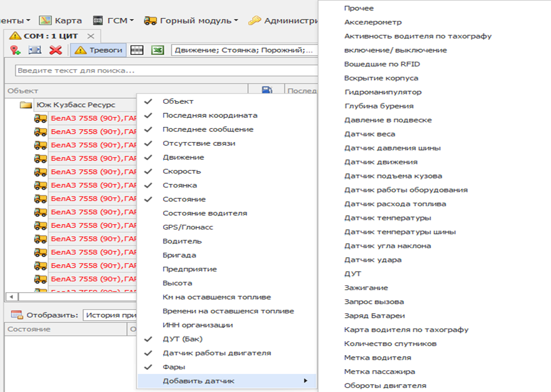
Task: Click the Юж Кузбасс Ресурс folder icon
Action: pos(25,105)
